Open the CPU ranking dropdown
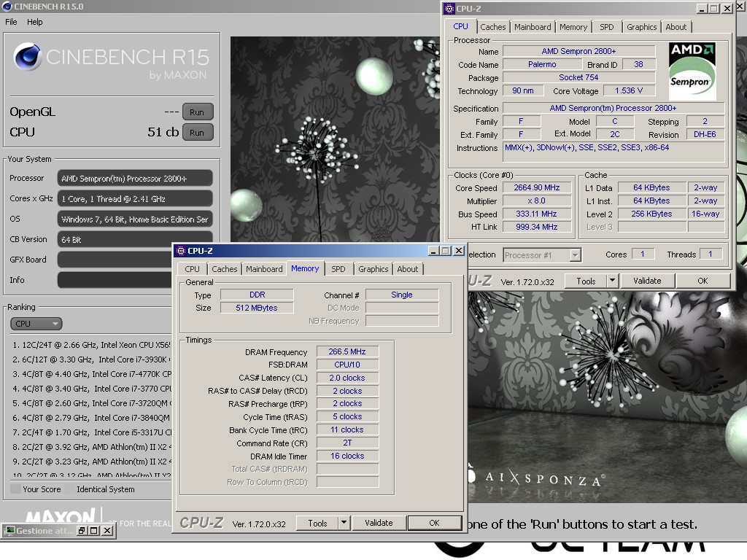747x560 pixels. [36, 324]
